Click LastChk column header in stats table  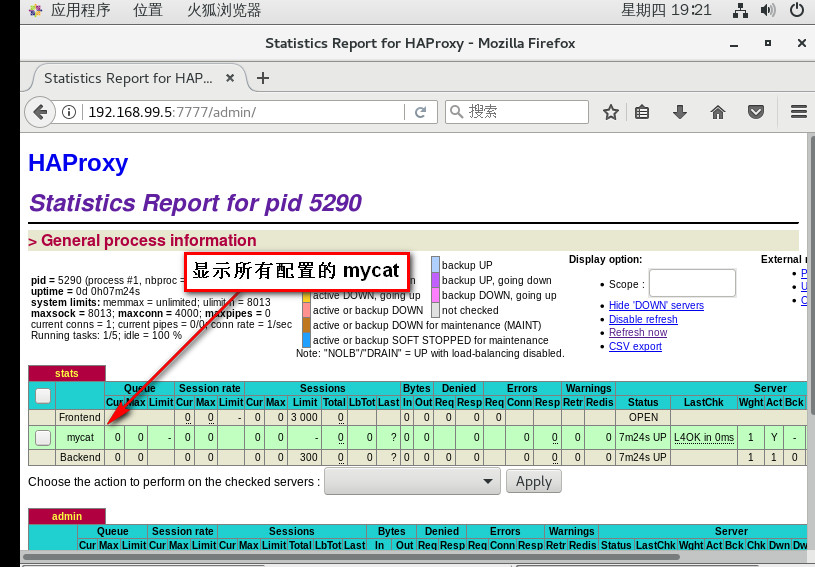coord(704,402)
